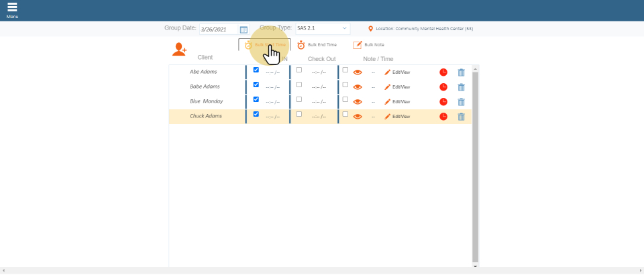The width and height of the screenshot is (644, 275).
Task: Click the trash icon for Chuck Adams
Action: (x=461, y=117)
